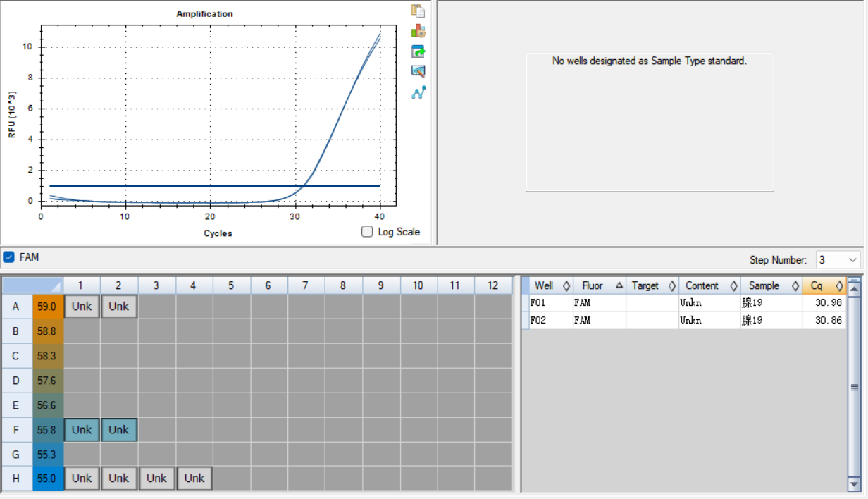
Task: Select plate column header 6
Action: [268, 285]
